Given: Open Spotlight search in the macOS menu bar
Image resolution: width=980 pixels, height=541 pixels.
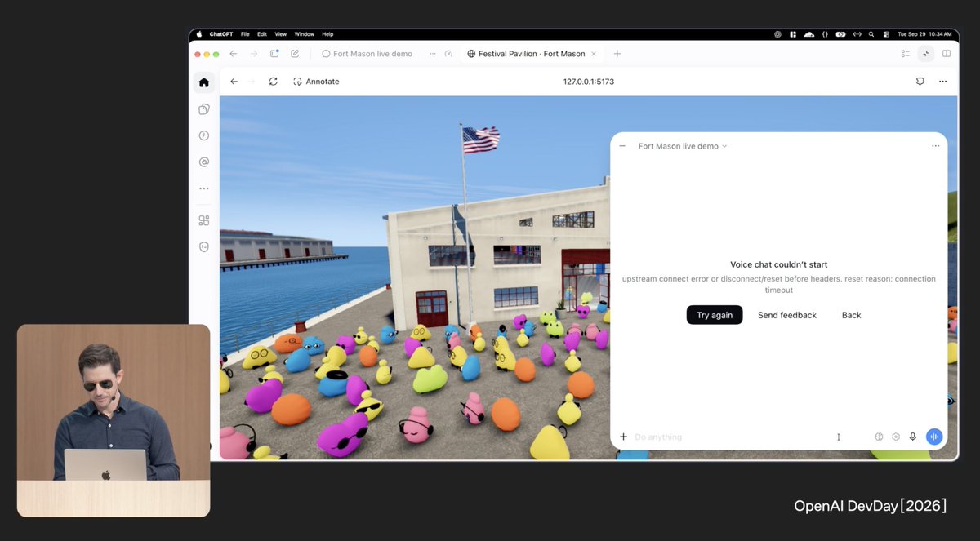Looking at the screenshot, I should click(872, 34).
